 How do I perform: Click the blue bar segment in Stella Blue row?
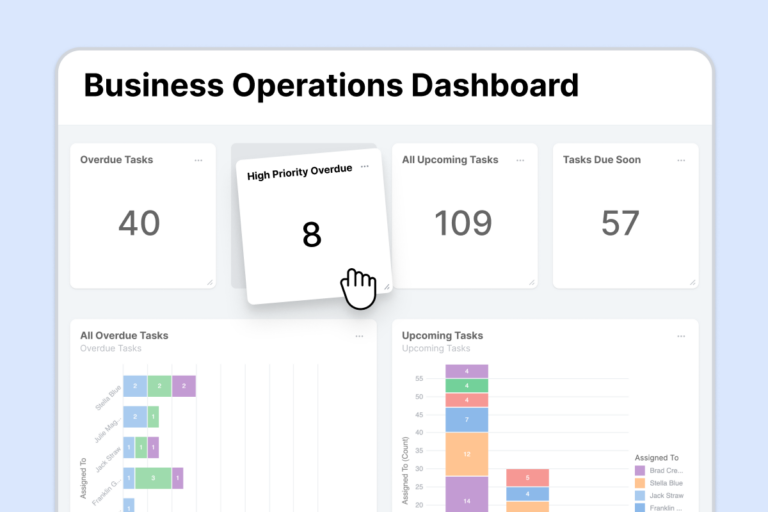coord(135,386)
